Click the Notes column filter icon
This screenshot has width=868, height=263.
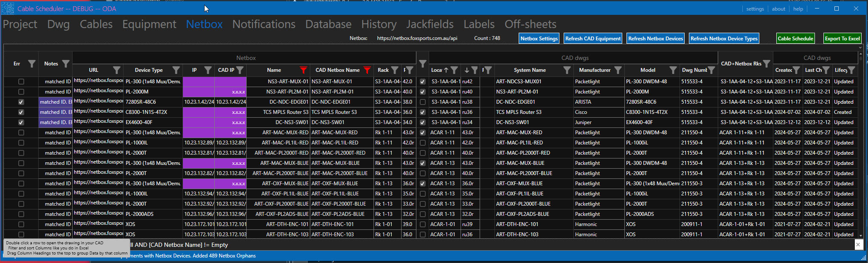(x=65, y=64)
